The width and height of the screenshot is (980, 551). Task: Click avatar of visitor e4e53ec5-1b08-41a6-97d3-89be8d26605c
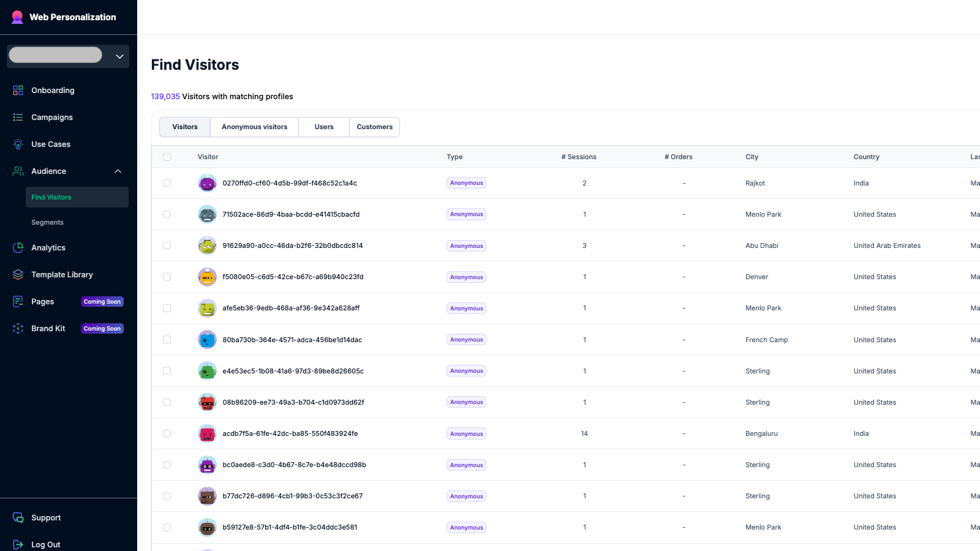tap(208, 371)
